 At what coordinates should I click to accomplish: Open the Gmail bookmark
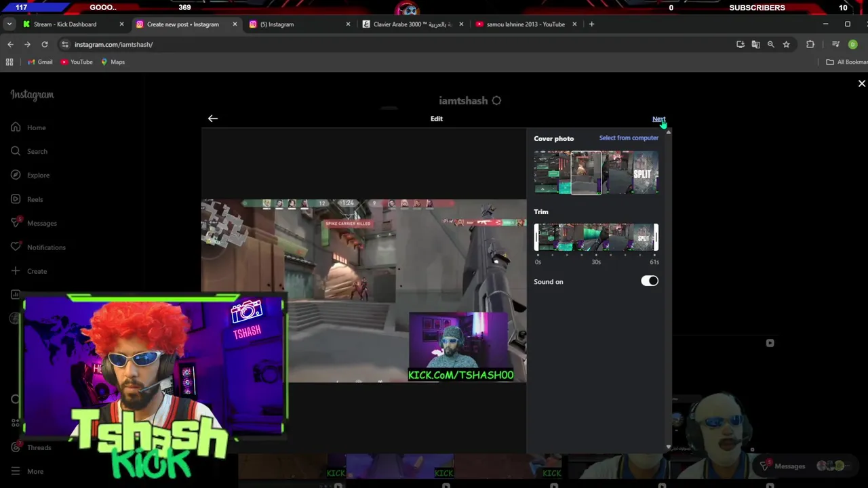click(40, 62)
